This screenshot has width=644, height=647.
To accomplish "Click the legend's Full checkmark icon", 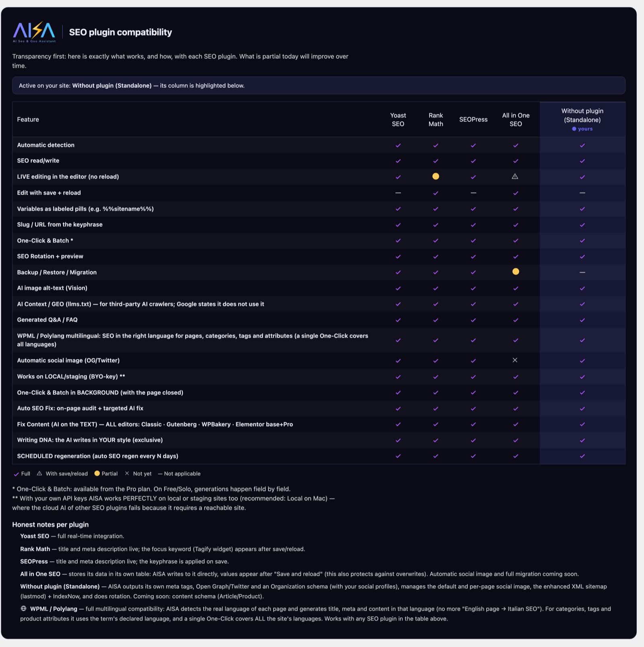I will [x=17, y=474].
